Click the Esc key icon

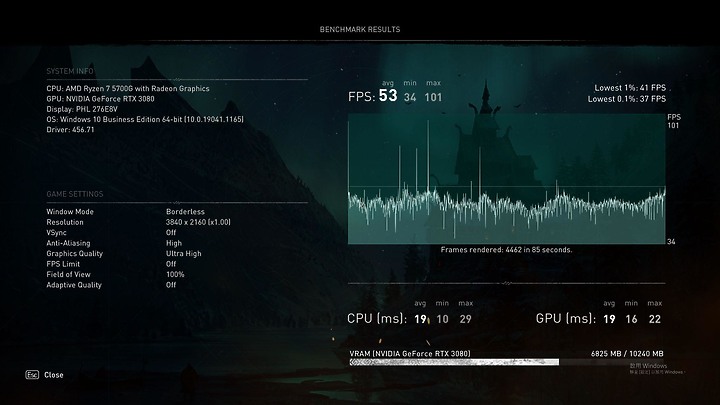click(32, 375)
